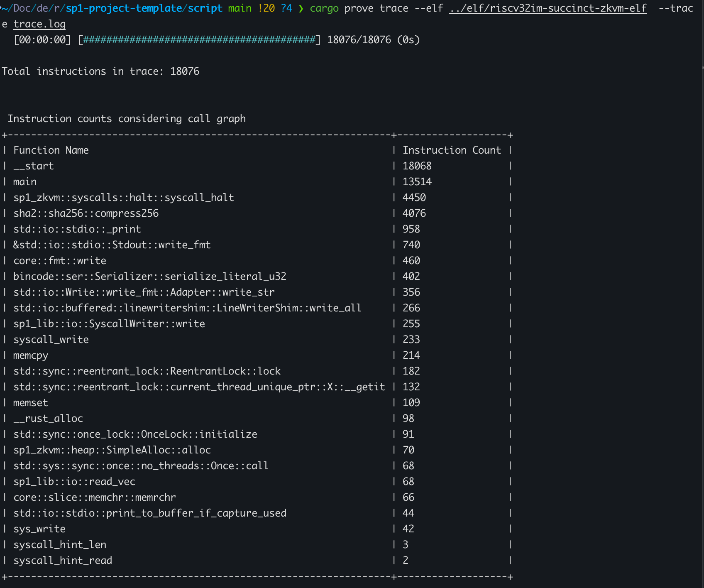This screenshot has height=588, width=704.
Task: Click the sp1-project-template directory in prompt
Action: click(x=124, y=8)
